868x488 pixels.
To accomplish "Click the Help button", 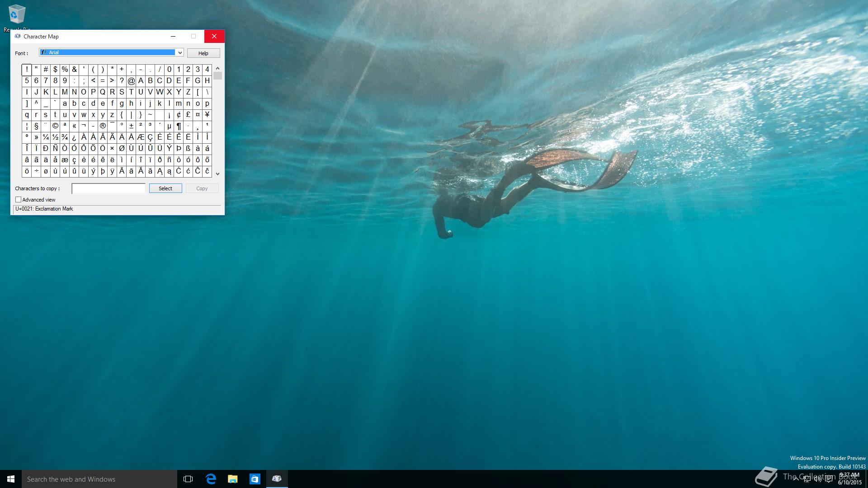I will click(x=203, y=53).
